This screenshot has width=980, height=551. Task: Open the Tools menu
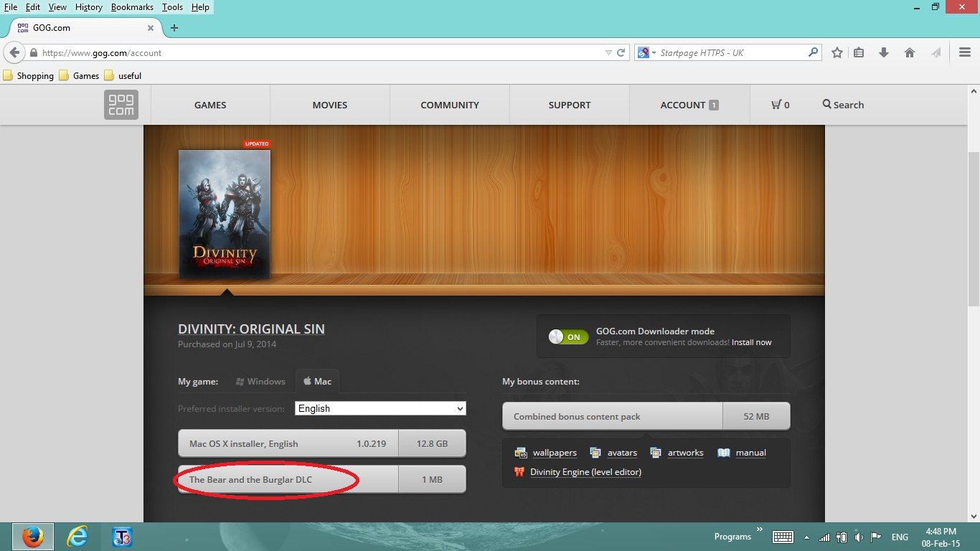[172, 7]
